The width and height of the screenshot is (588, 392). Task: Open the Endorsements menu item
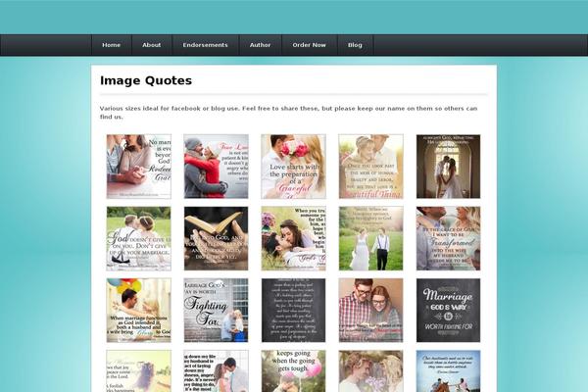click(205, 45)
